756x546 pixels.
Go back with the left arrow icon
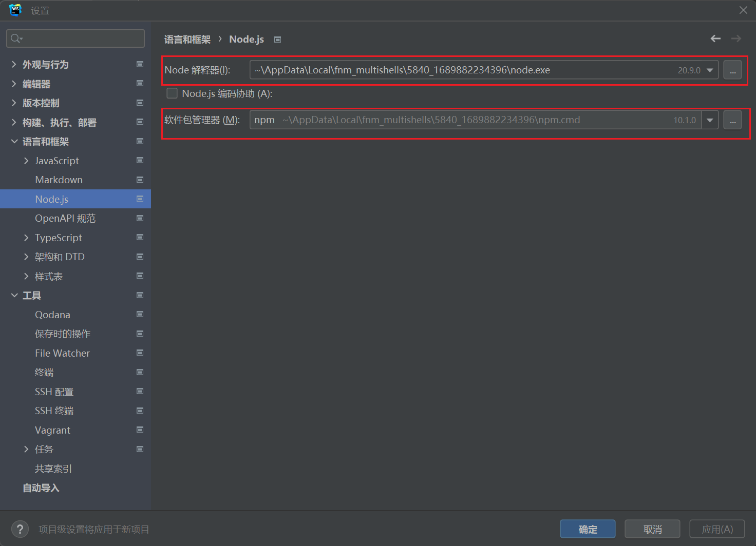[715, 38]
